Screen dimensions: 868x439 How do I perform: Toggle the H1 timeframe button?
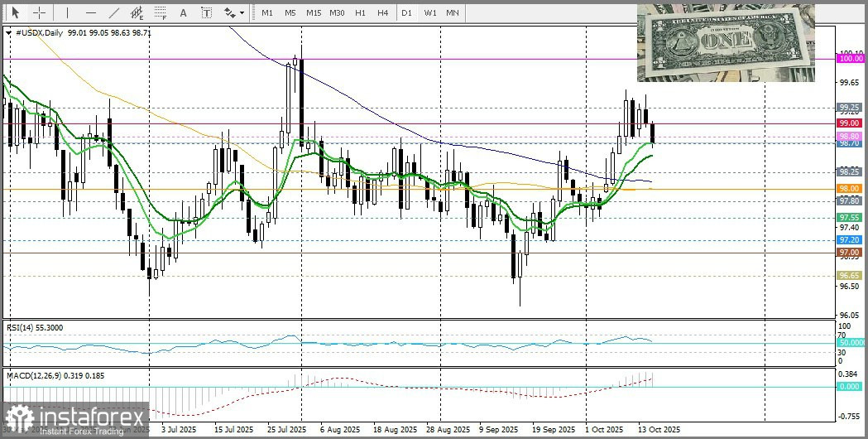[x=360, y=13]
